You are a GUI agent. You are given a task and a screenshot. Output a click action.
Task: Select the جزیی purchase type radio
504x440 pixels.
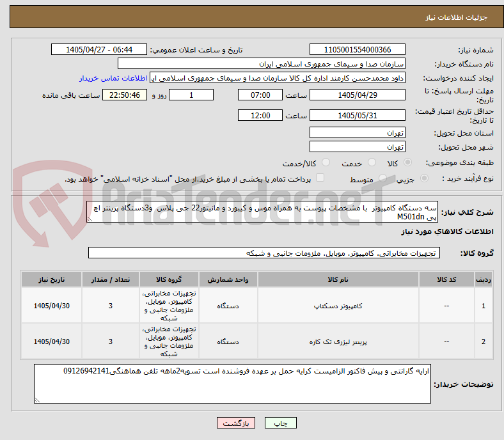click(x=424, y=178)
